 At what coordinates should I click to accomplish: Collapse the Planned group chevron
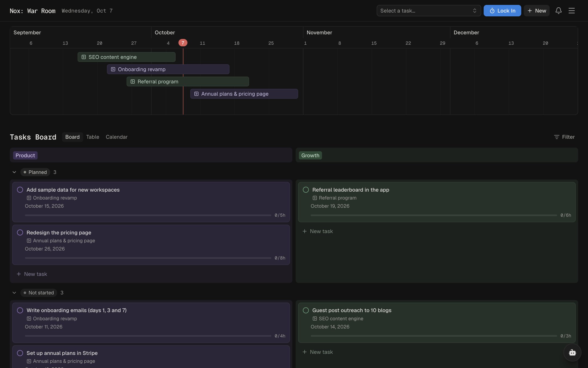[14, 172]
